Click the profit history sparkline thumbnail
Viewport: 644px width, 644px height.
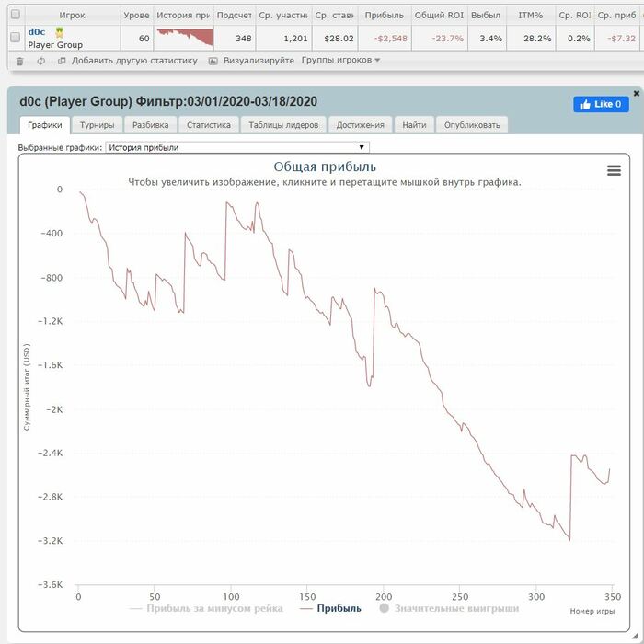coord(184,37)
